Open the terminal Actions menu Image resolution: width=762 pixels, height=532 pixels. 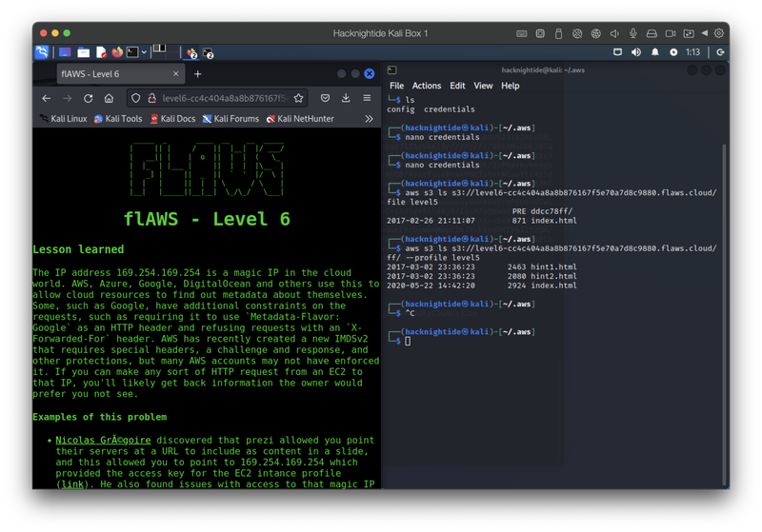[427, 86]
